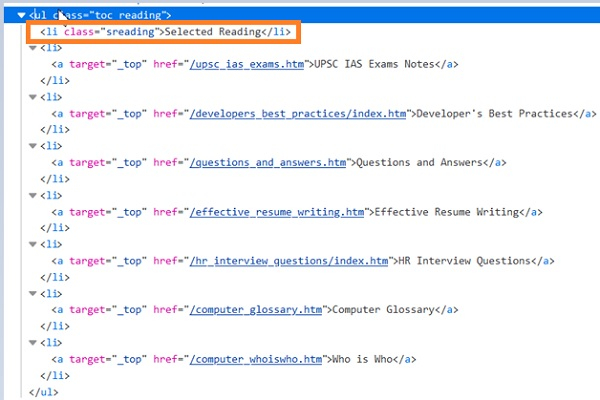600x400 pixels.
Task: Click the target attribute in the UPSC anchor row
Action: point(87,64)
